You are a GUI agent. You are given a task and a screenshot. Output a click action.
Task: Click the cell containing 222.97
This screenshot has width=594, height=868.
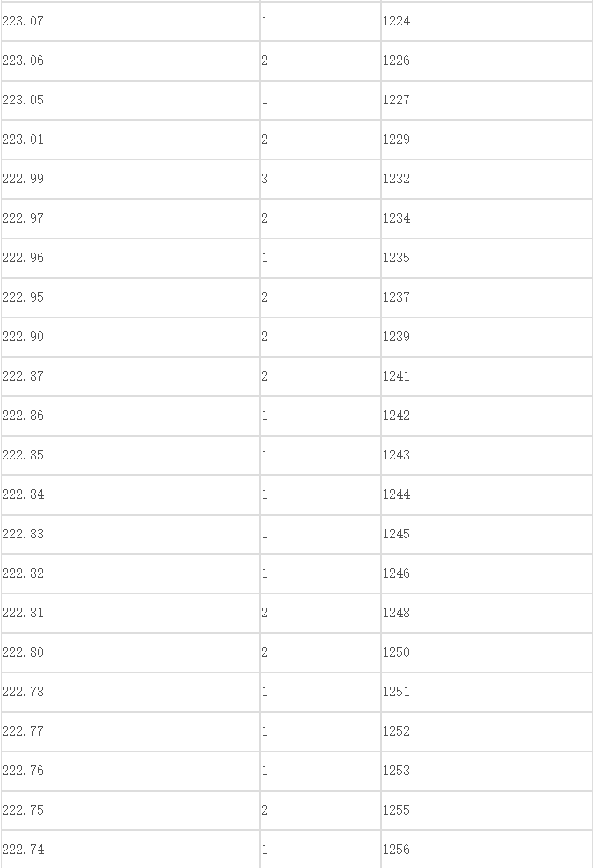pos(131,218)
